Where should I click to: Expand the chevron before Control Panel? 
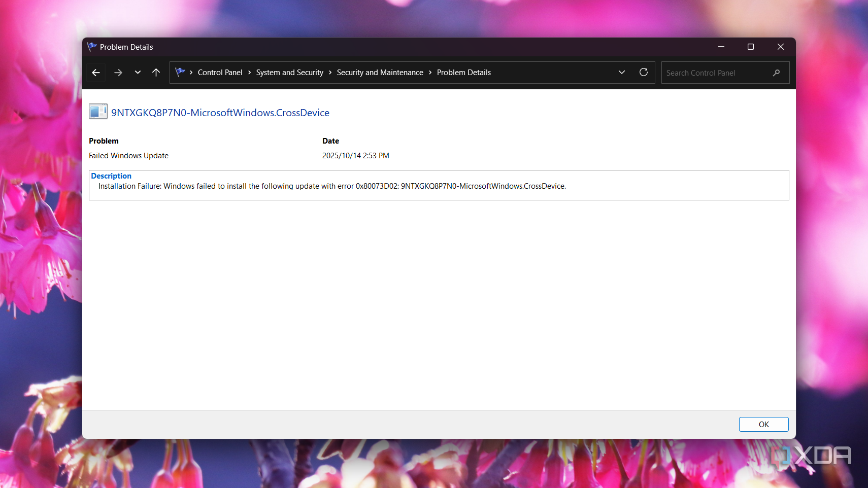pos(191,73)
